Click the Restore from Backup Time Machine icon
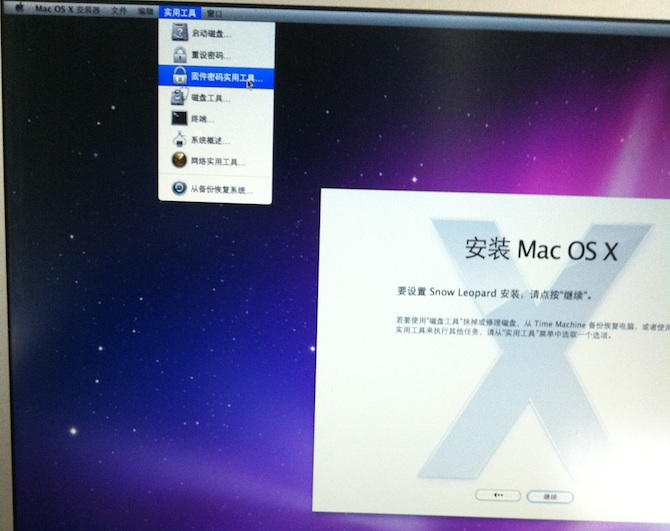The width and height of the screenshot is (670, 531). pyautogui.click(x=178, y=187)
